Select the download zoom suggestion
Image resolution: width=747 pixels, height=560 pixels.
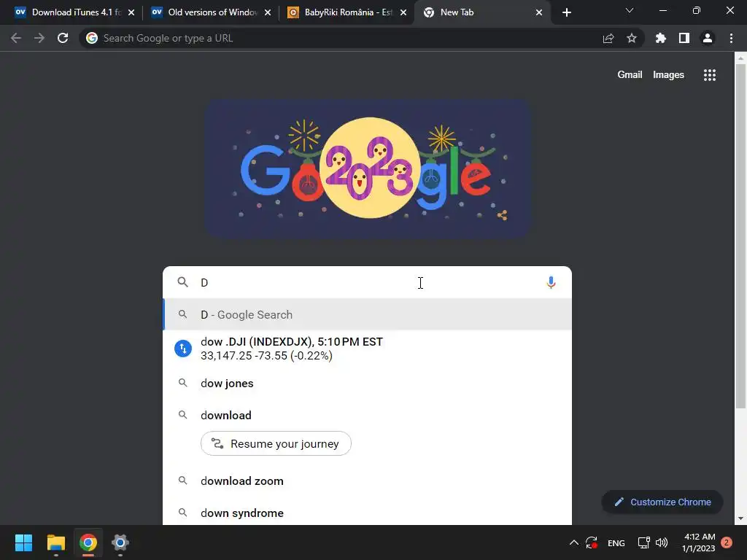click(x=368, y=481)
